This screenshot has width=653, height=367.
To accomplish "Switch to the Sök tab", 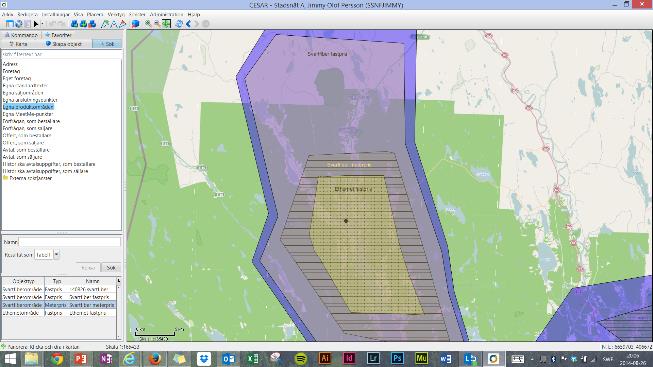I will click(x=107, y=44).
